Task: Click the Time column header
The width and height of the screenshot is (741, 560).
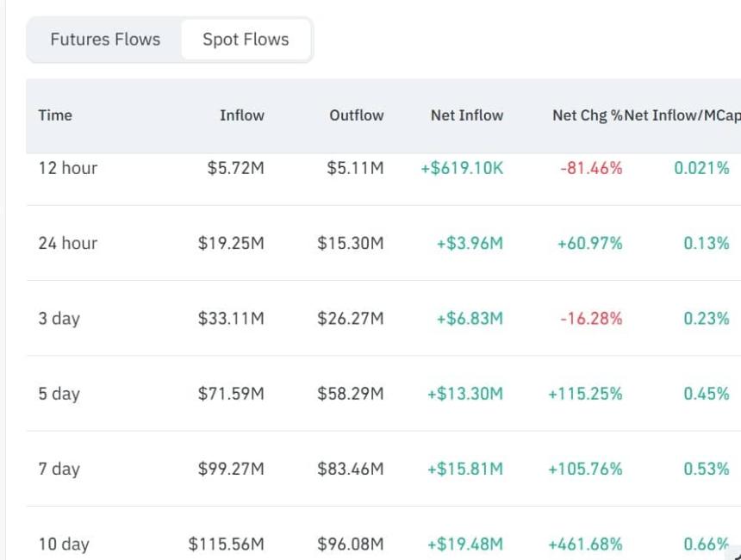Action: click(55, 115)
